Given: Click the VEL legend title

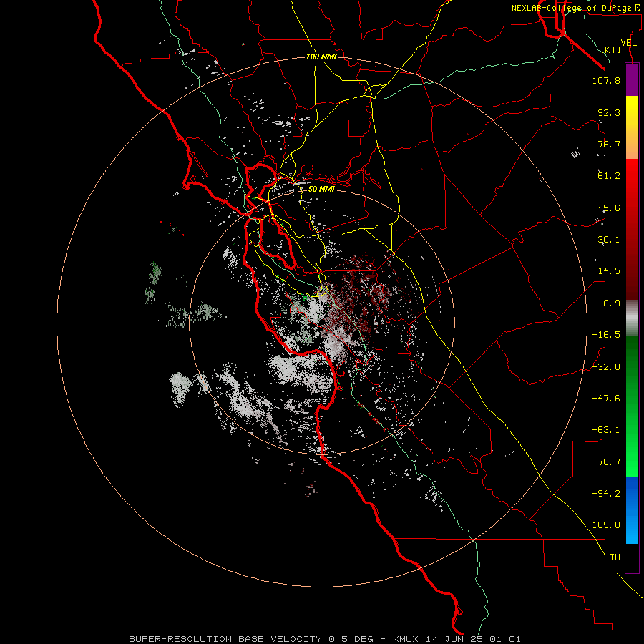Looking at the screenshot, I should [x=628, y=43].
